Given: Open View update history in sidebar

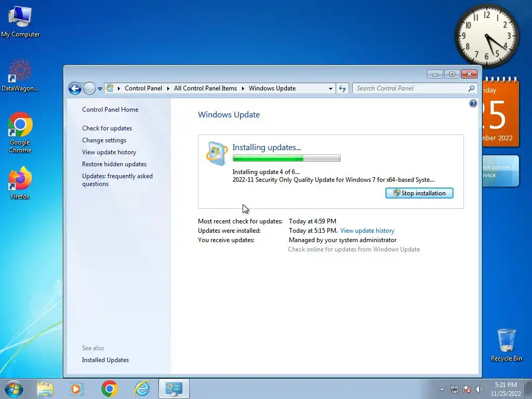Looking at the screenshot, I should 109,152.
